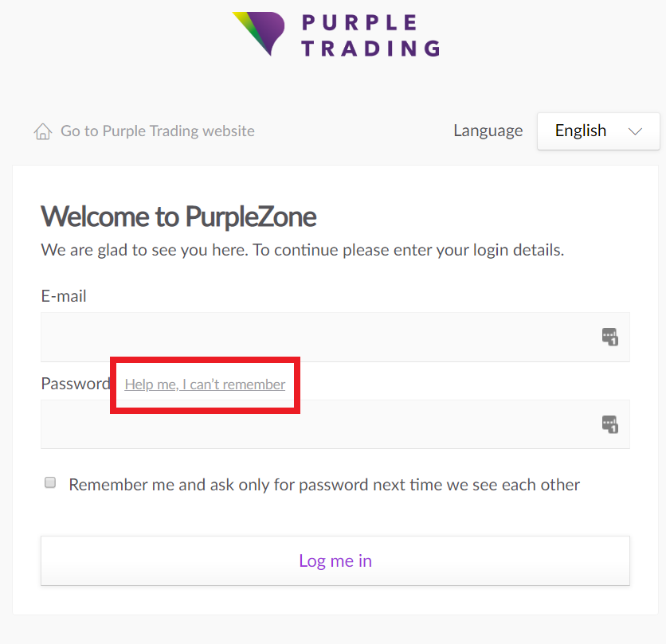Open the English language dropdown

pyautogui.click(x=598, y=131)
